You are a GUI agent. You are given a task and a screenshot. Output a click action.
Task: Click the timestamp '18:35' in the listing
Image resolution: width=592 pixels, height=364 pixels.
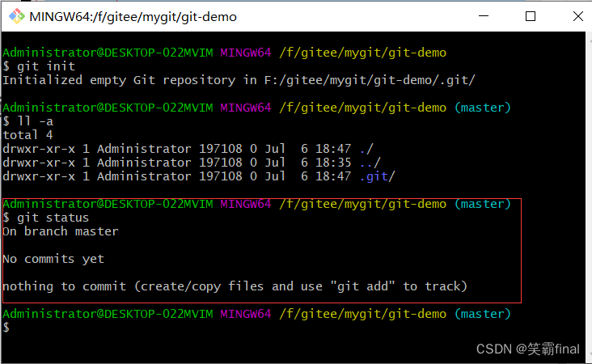(333, 163)
